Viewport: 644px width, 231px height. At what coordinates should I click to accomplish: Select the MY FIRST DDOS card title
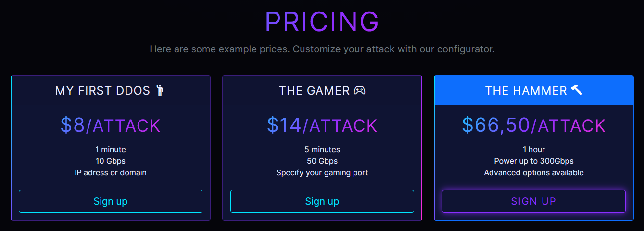(x=103, y=91)
